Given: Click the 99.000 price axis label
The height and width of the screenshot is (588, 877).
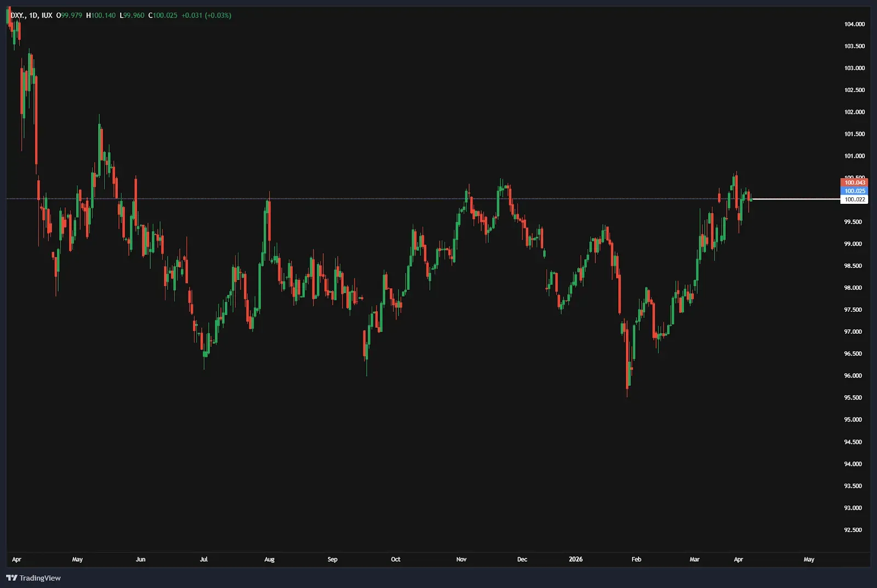Looking at the screenshot, I should (x=853, y=244).
